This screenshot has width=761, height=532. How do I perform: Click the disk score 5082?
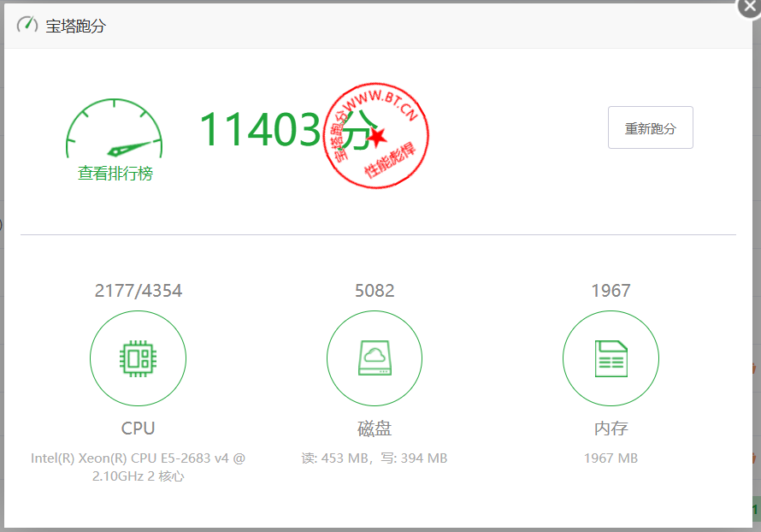[375, 291]
